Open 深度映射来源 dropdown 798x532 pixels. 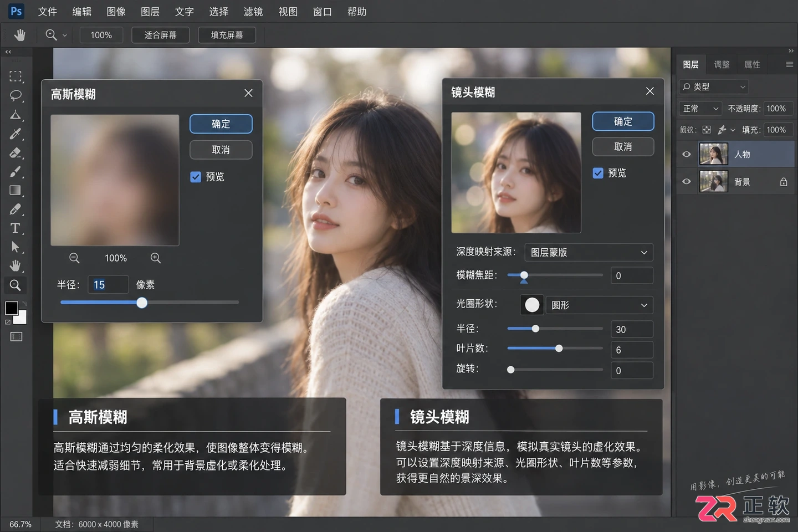[589, 252]
